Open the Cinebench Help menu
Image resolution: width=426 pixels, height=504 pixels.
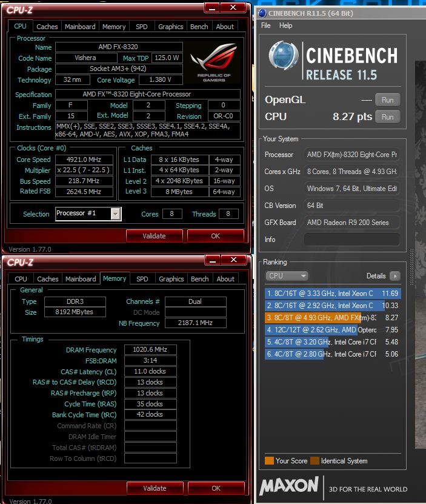click(x=285, y=25)
